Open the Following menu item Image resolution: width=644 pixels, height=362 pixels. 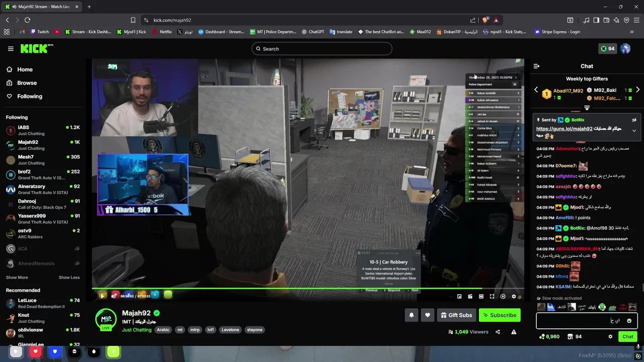[25, 97]
